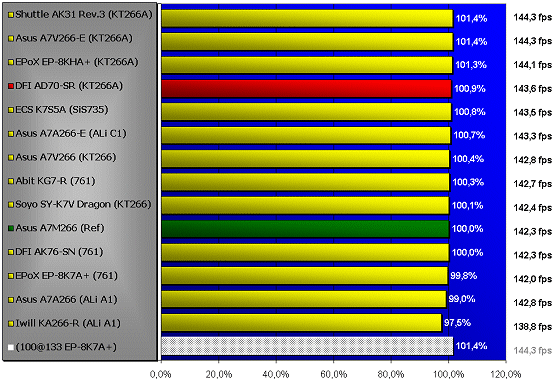Click the red DFI AD70-SR legend marker
Screen dimensions: 555x382
point(11,86)
